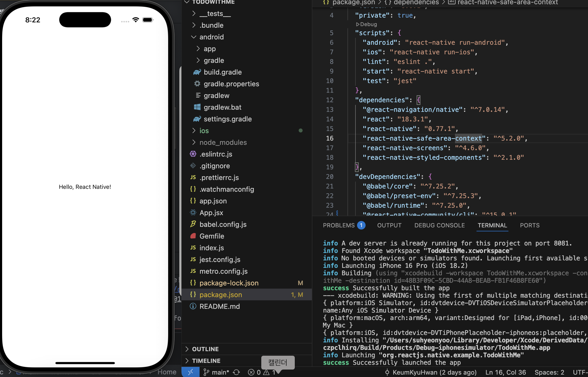Open gradle.properties with gear icon

click(231, 84)
